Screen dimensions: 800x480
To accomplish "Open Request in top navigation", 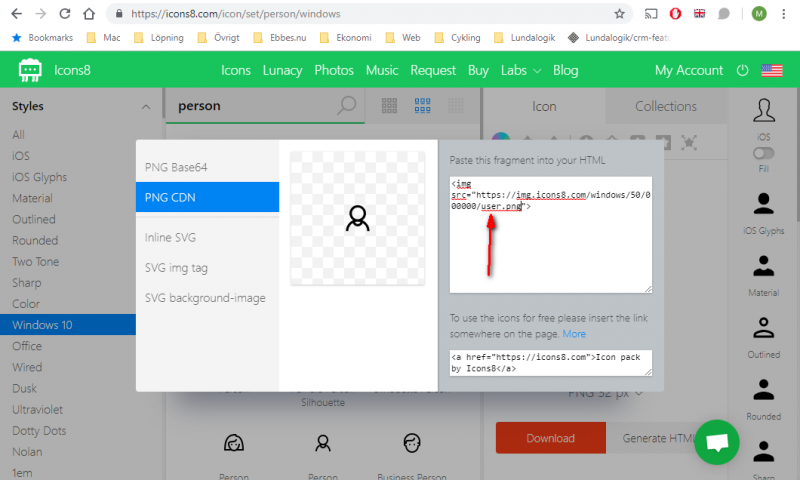I will coord(433,70).
